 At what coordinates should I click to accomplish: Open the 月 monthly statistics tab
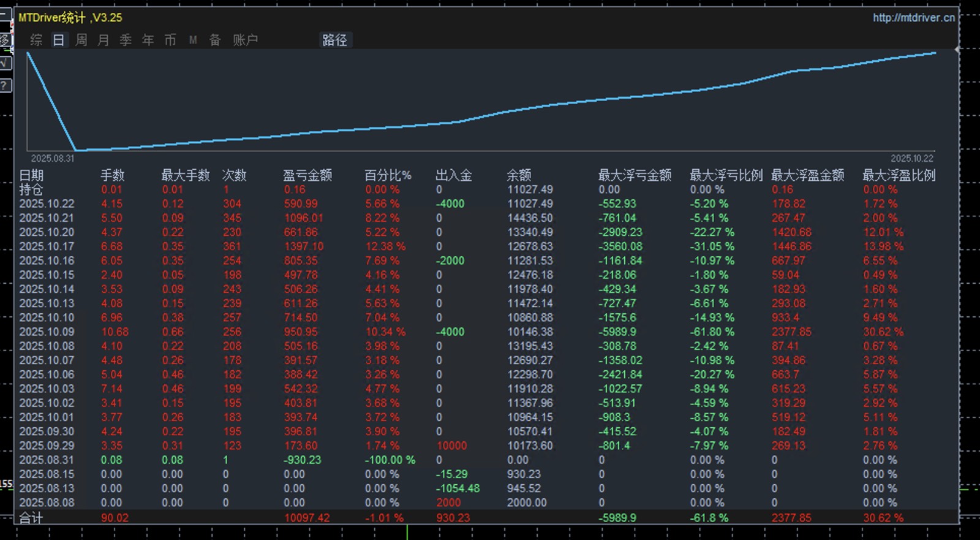pos(104,40)
